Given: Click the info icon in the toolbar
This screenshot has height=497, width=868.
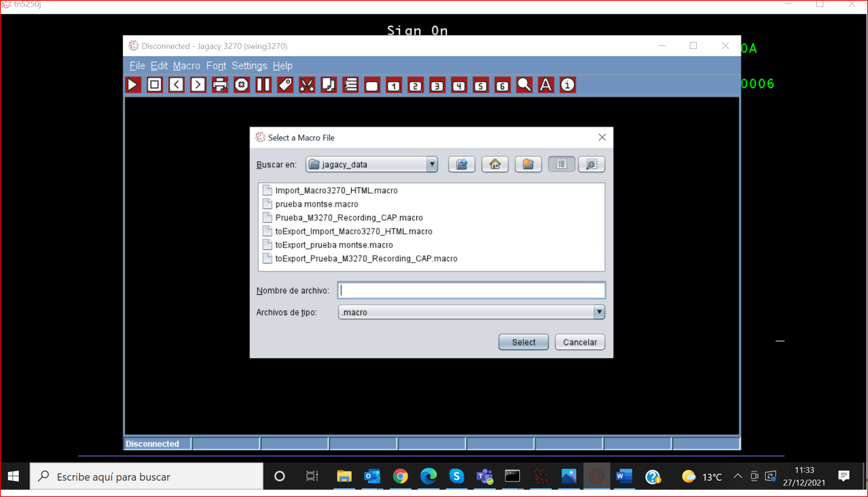Looking at the screenshot, I should pyautogui.click(x=567, y=86).
